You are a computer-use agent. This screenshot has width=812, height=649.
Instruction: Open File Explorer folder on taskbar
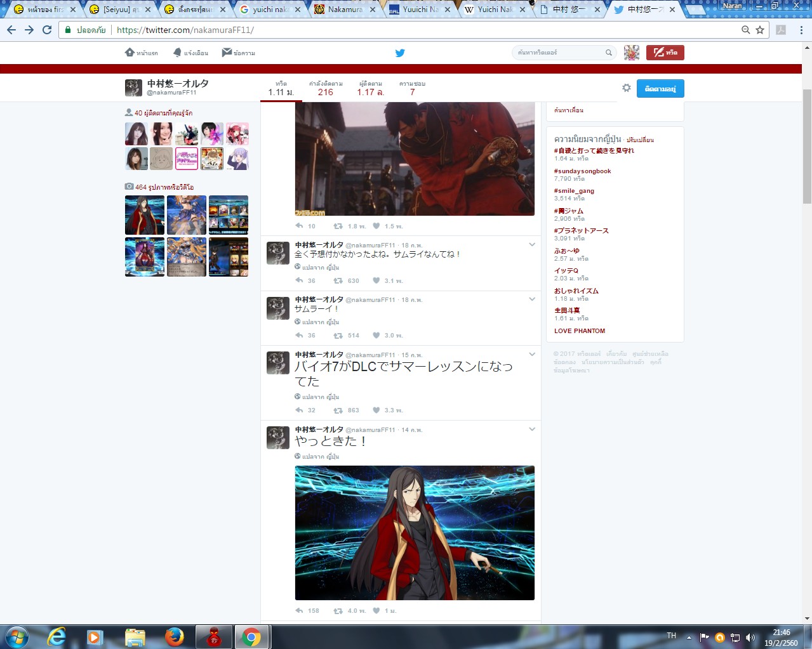(x=135, y=637)
